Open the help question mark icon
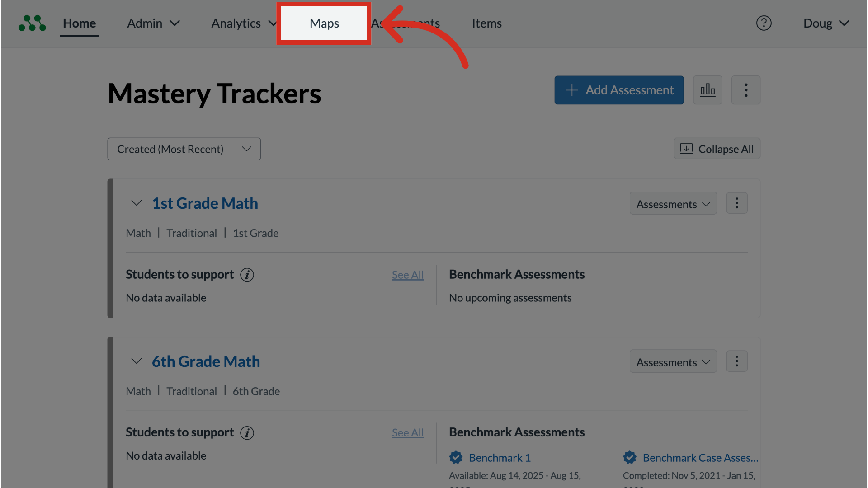This screenshot has height=488, width=868. [764, 23]
